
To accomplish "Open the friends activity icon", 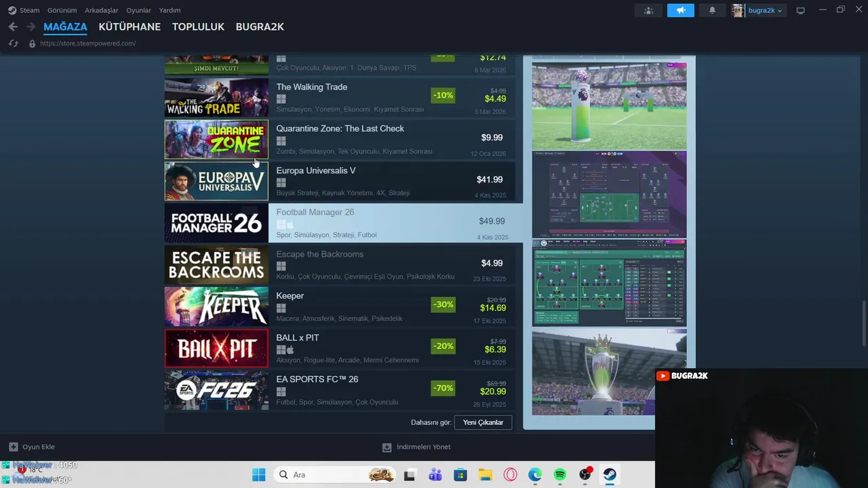I will (x=648, y=10).
